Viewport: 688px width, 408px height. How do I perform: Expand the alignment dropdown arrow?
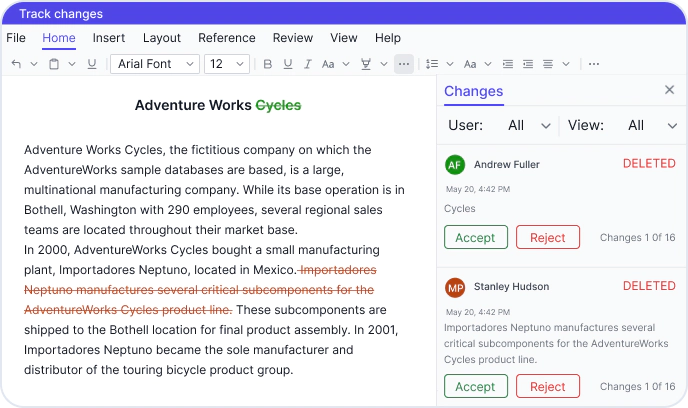[x=566, y=64]
